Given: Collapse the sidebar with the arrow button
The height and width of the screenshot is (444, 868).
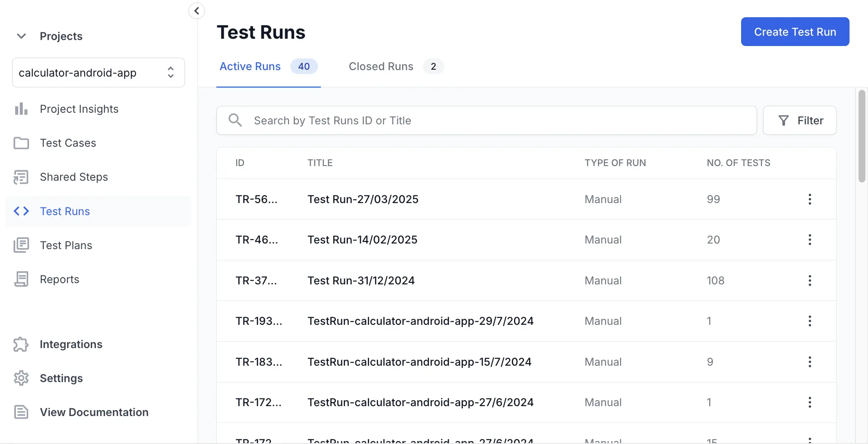Looking at the screenshot, I should [197, 11].
